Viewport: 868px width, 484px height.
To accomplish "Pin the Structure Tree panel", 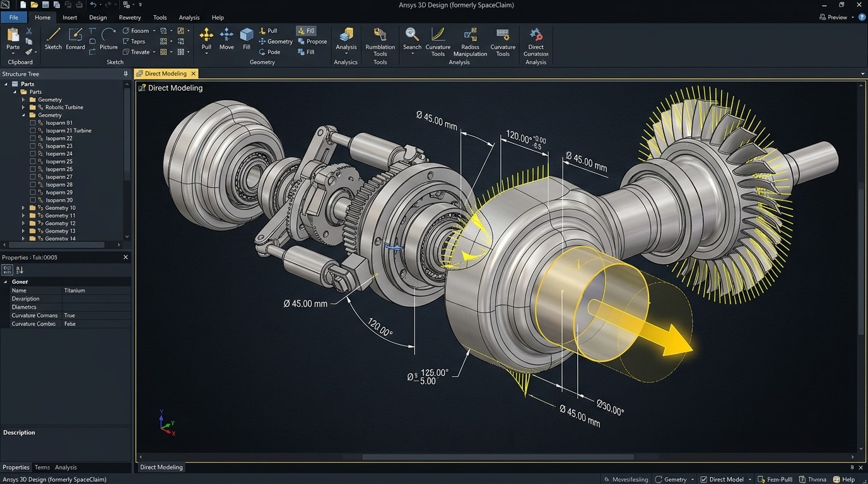I will (x=126, y=74).
